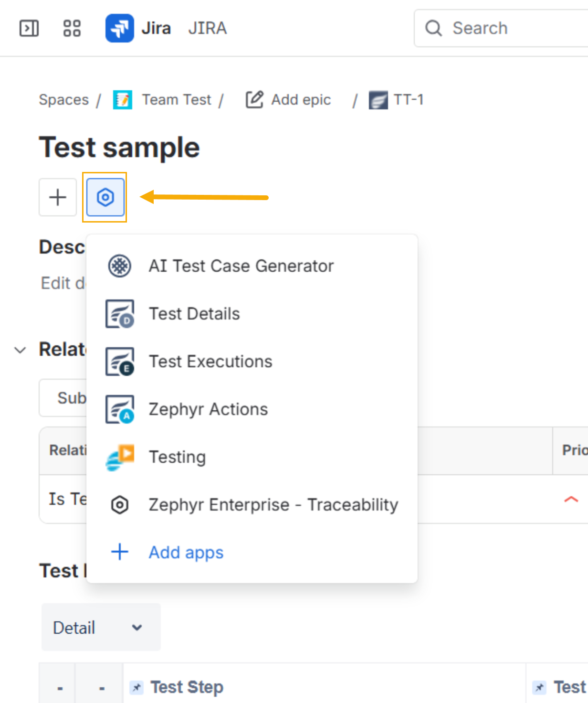Click the Jira logo icon
Screen dimensions: 588x703
(119, 28)
